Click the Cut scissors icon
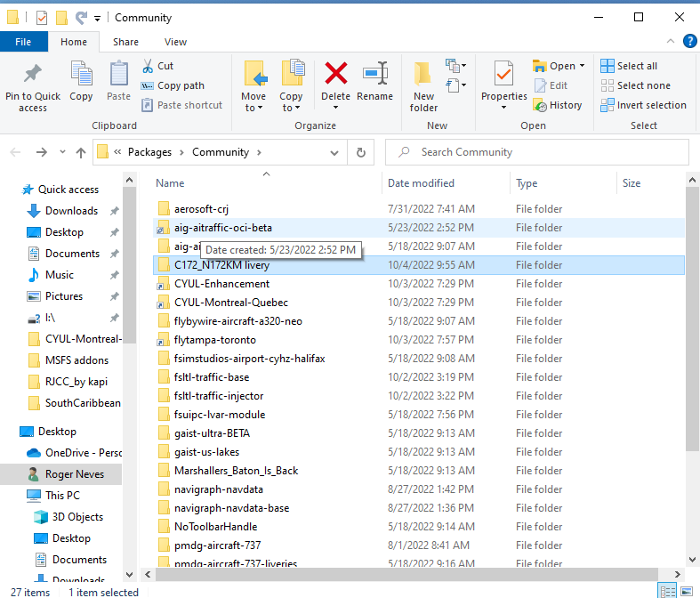The image size is (700, 598). pos(148,66)
